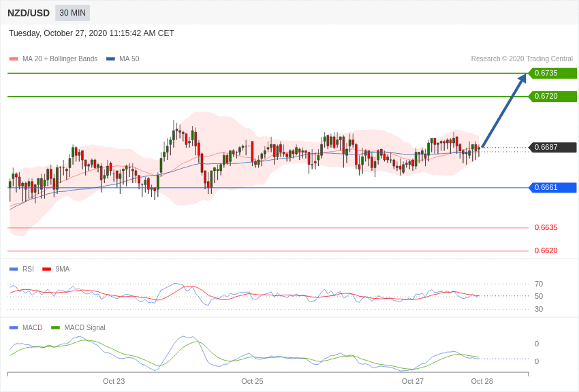579x392 pixels.
Task: Click the 0.6687 current price tag
Action: click(x=552, y=147)
